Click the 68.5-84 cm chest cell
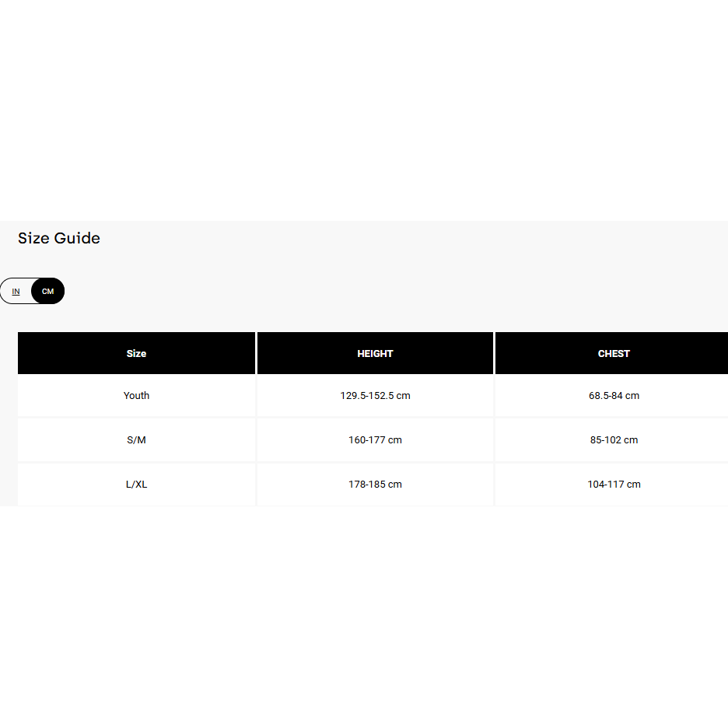728x728 pixels. click(x=614, y=395)
